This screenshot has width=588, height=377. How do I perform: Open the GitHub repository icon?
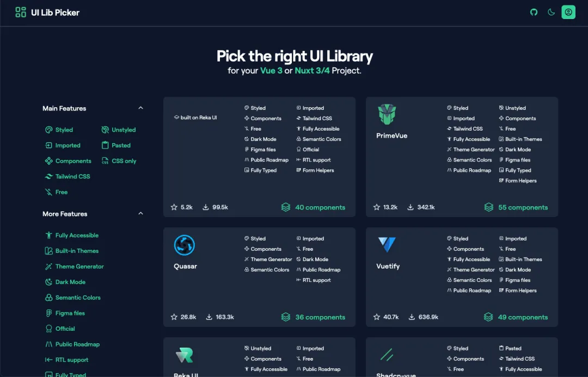click(534, 12)
